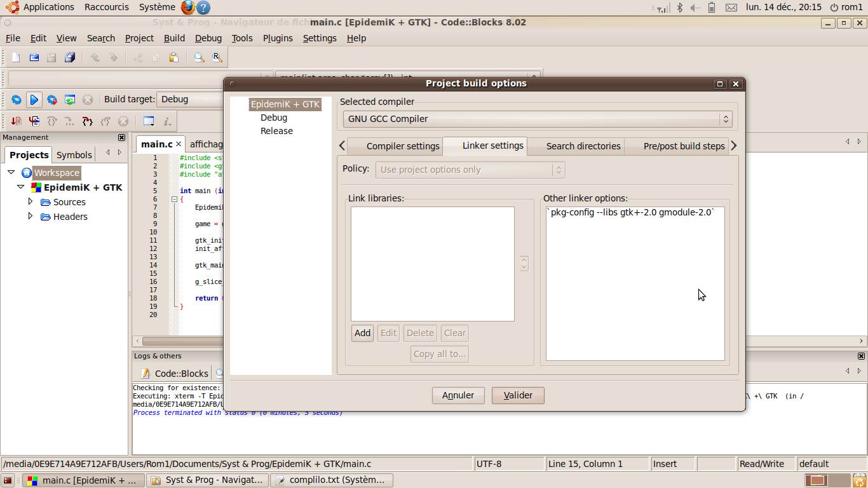Image resolution: width=868 pixels, height=488 pixels.
Task: Click the Rebuild icon
Action: [x=69, y=99]
